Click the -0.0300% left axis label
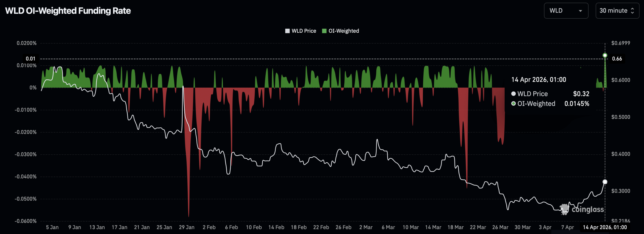The image size is (644, 234). (x=26, y=154)
